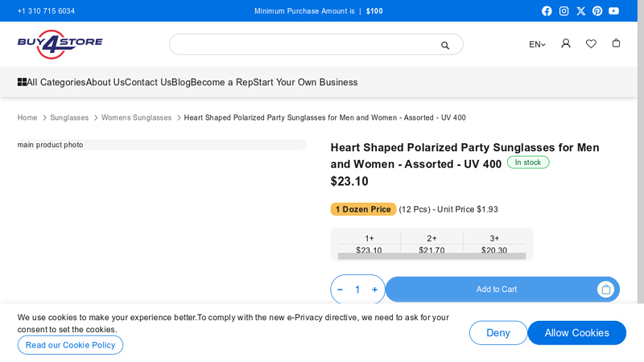Open the shopping bag cart icon

click(616, 43)
